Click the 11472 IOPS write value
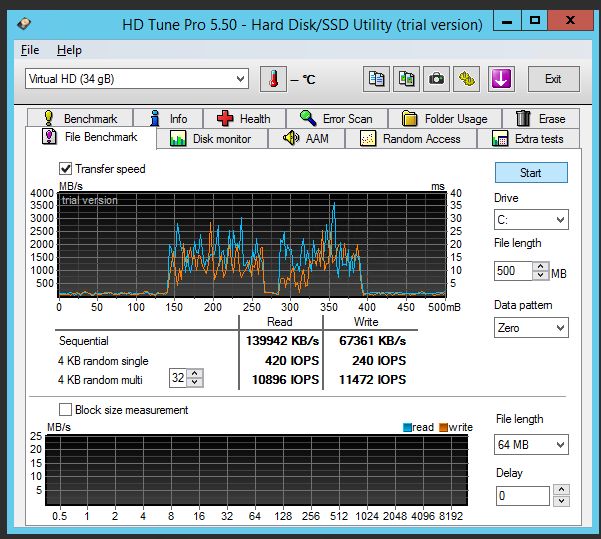Viewport: 601px width, 539px height. pos(372,380)
